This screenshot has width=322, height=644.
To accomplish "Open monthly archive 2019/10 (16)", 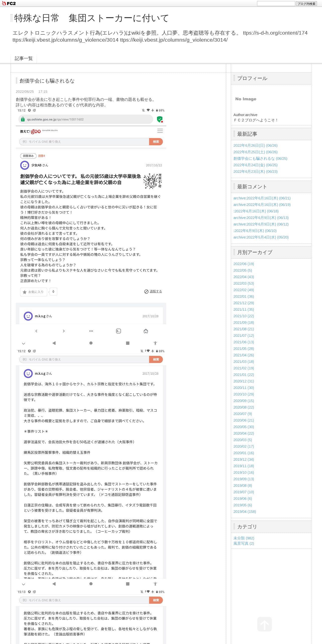I will click(x=244, y=472).
